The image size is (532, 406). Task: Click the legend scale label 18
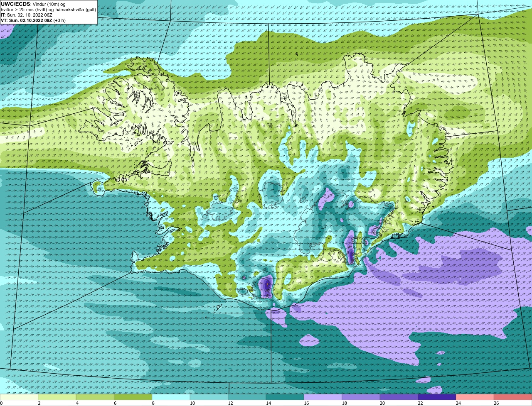click(x=344, y=403)
